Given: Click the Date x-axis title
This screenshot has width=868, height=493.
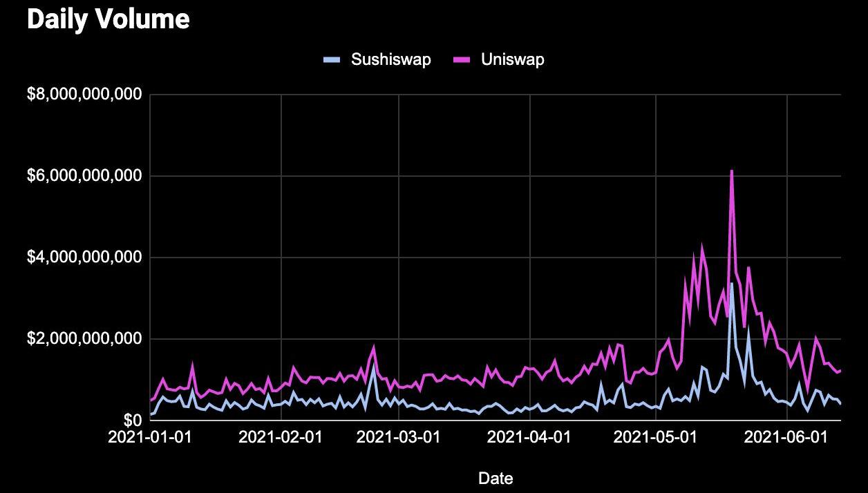Looking at the screenshot, I should [x=496, y=478].
